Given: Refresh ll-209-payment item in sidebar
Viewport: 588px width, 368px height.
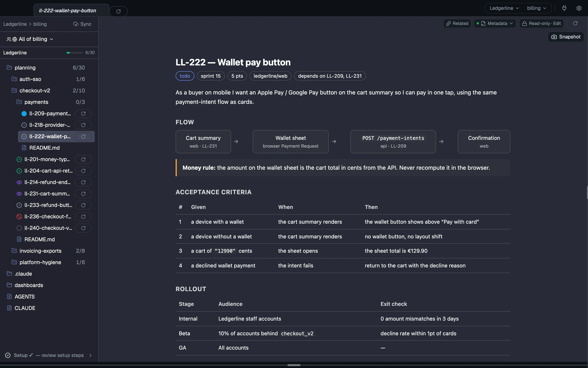Looking at the screenshot, I should (x=83, y=114).
